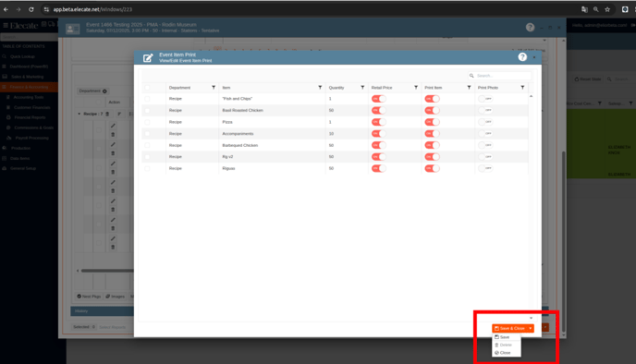This screenshot has height=364, width=636.
Task: Sort by the Item column header
Action: click(x=226, y=88)
